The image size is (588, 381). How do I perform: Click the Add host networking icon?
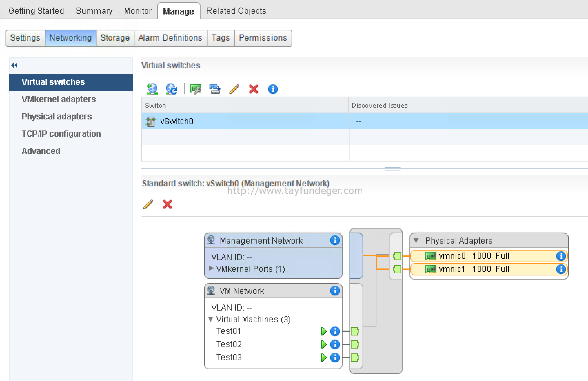152,89
